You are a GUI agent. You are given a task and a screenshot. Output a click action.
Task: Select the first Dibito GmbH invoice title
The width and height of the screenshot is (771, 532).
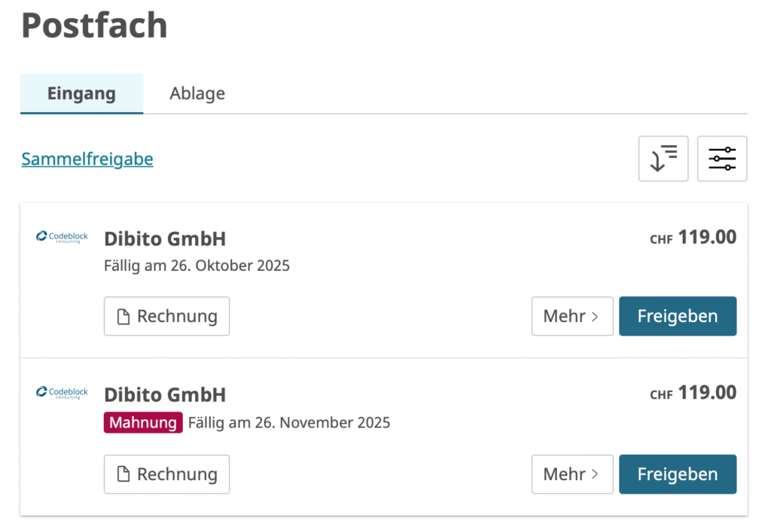tap(165, 239)
